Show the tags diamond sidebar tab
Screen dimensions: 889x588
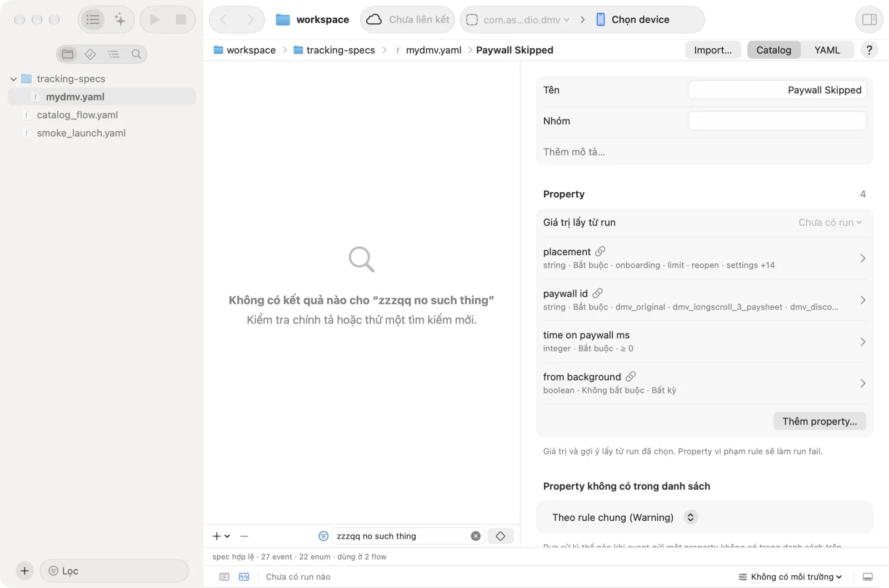click(91, 54)
